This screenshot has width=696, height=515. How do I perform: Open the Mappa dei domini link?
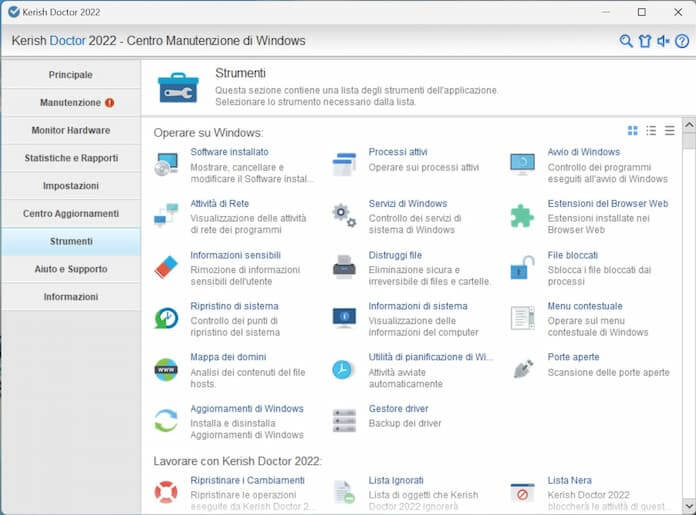point(228,357)
